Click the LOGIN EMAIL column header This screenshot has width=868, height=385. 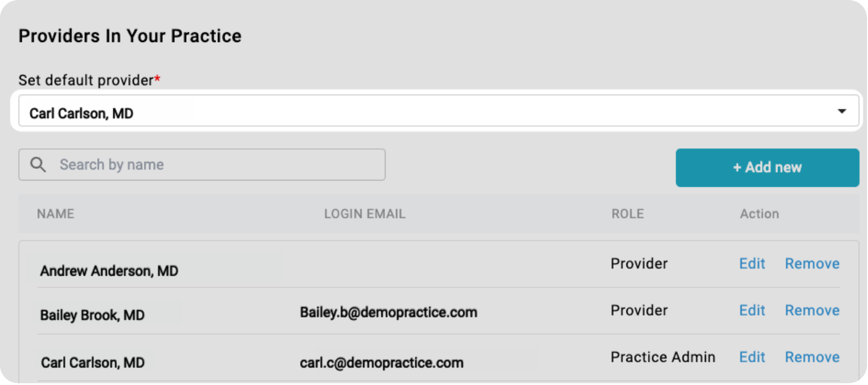click(x=364, y=214)
